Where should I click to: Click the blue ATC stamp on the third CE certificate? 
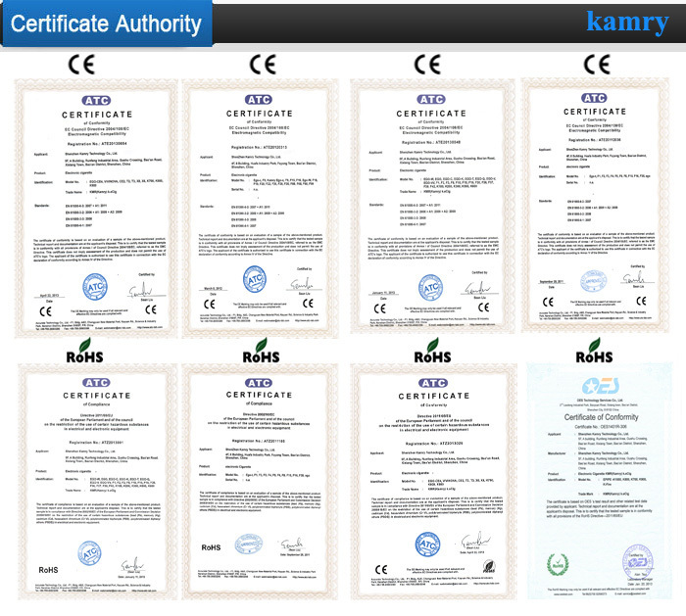pyautogui.click(x=430, y=287)
